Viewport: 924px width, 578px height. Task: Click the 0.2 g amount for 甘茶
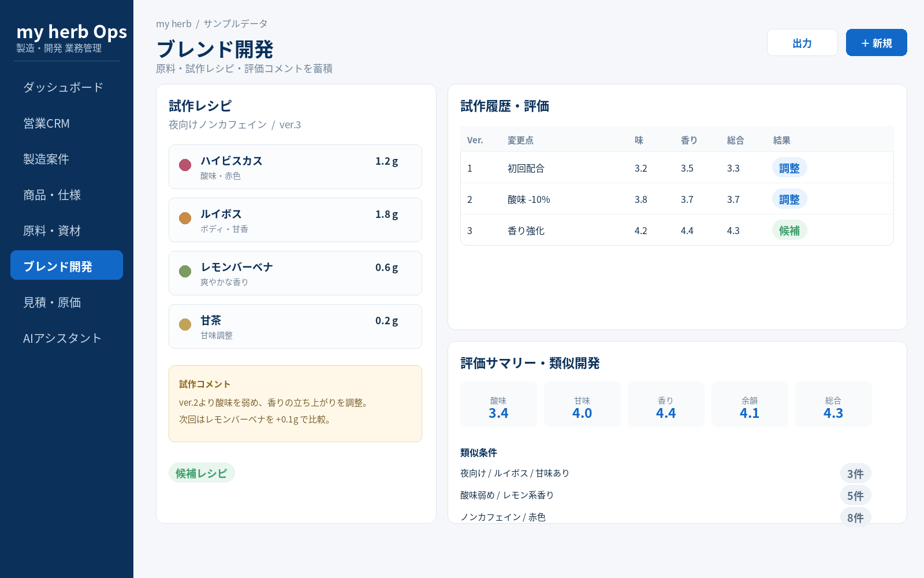[386, 321]
